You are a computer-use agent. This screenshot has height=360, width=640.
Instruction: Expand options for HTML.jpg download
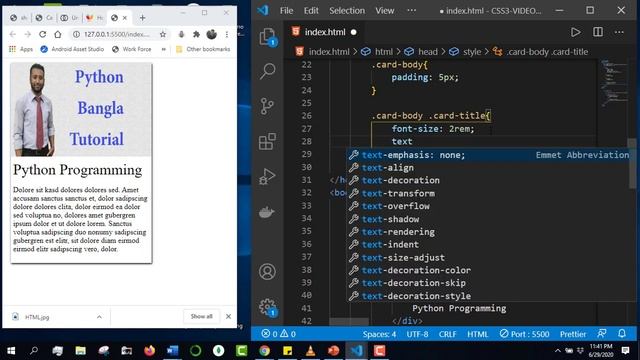coord(99,317)
